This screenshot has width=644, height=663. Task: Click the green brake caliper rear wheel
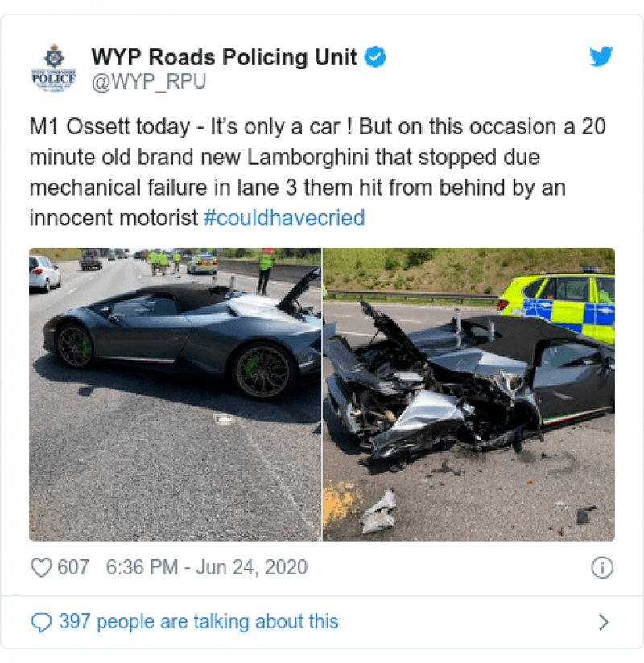251,365
